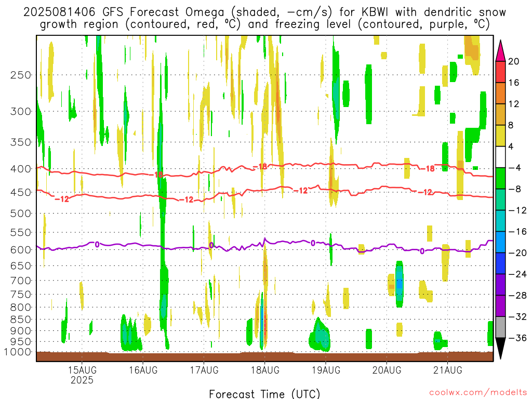Click the 500 pressure level label
Image resolution: width=532 pixels, height=399 pixels.
(21, 214)
